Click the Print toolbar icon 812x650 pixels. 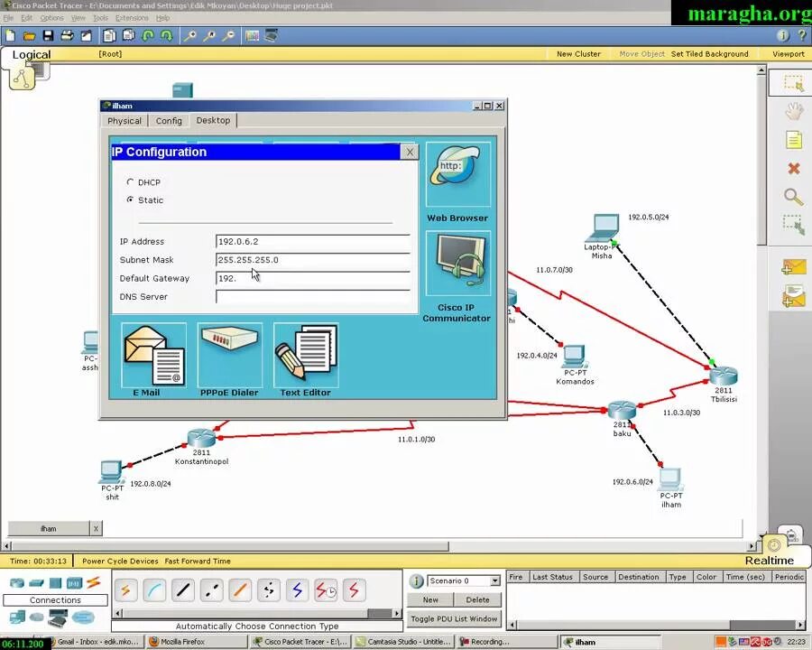click(x=68, y=36)
